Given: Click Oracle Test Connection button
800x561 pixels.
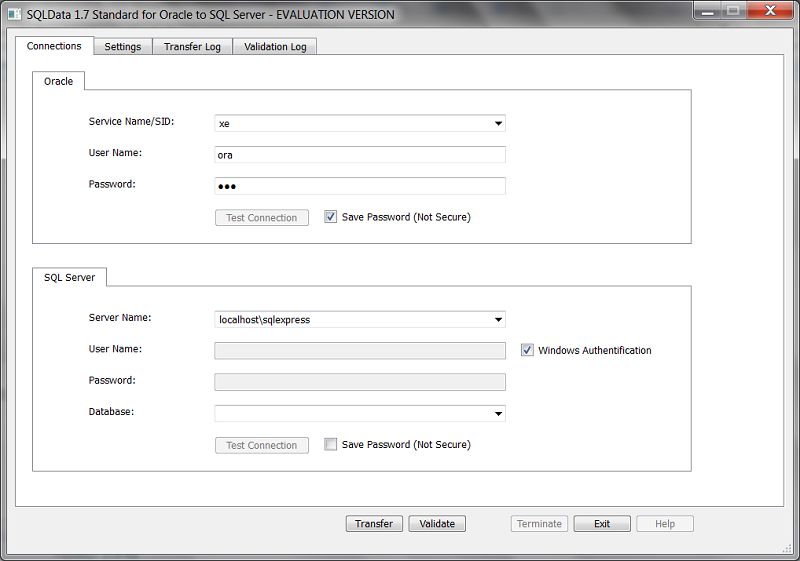Looking at the screenshot, I should tap(262, 218).
